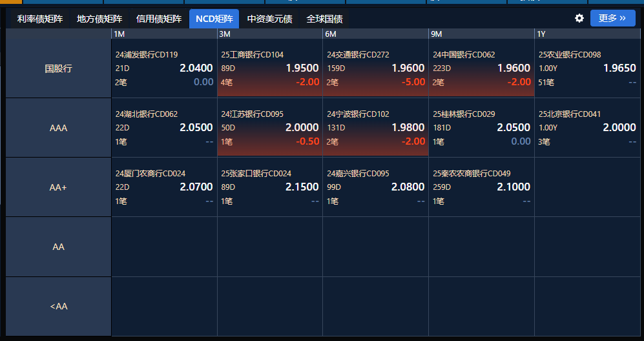Open the 全球国债 tab
This screenshot has height=341, width=644.
[324, 19]
